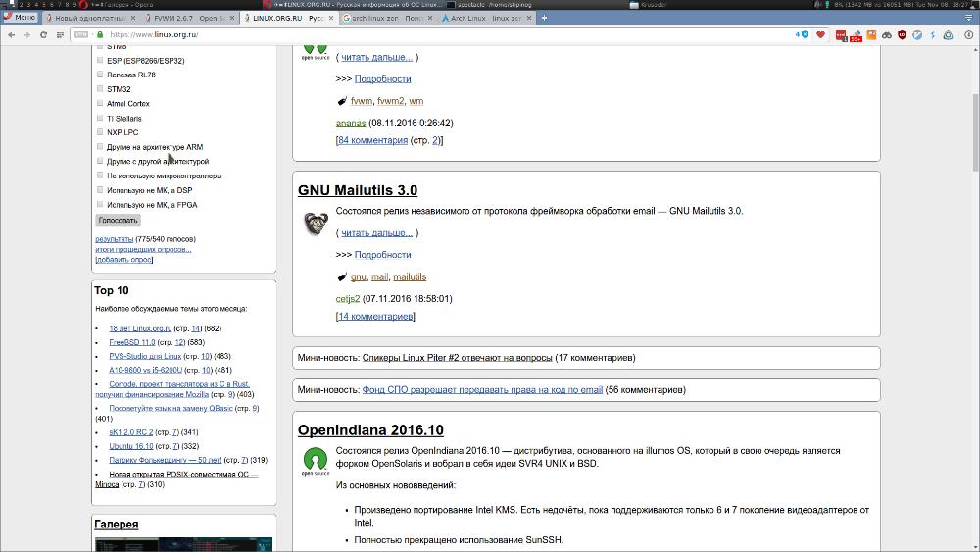Viewport: 980px width, 552px height.
Task: Open GNU Mailutils 3.0 headline
Action: click(358, 190)
